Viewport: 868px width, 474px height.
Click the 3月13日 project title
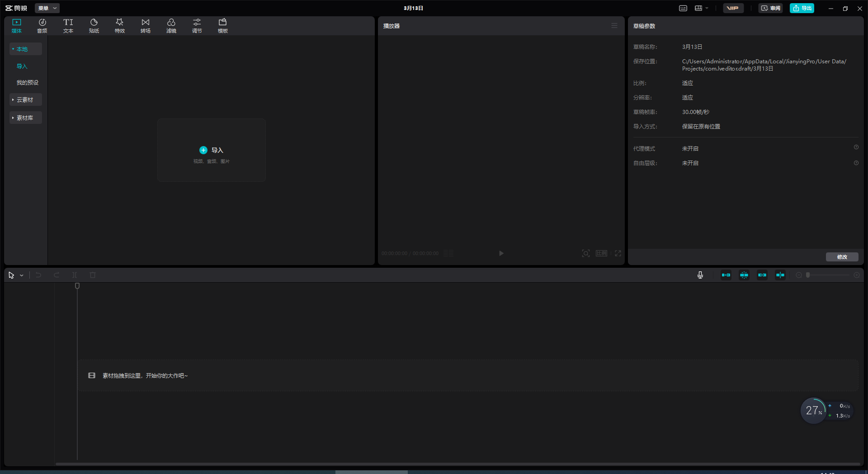pos(414,8)
